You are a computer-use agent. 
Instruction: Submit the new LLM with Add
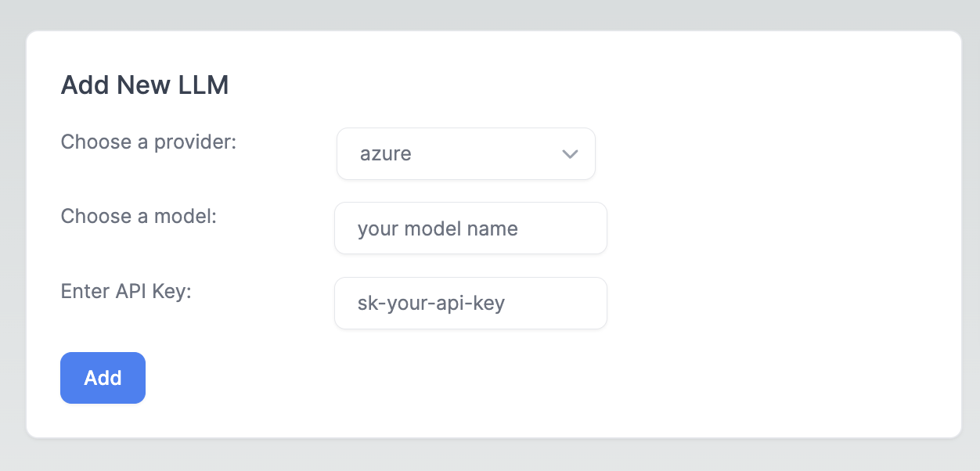tap(103, 378)
